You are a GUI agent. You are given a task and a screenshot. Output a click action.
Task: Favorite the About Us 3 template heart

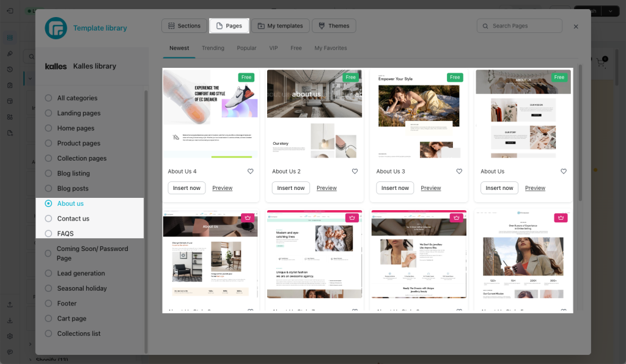click(459, 172)
